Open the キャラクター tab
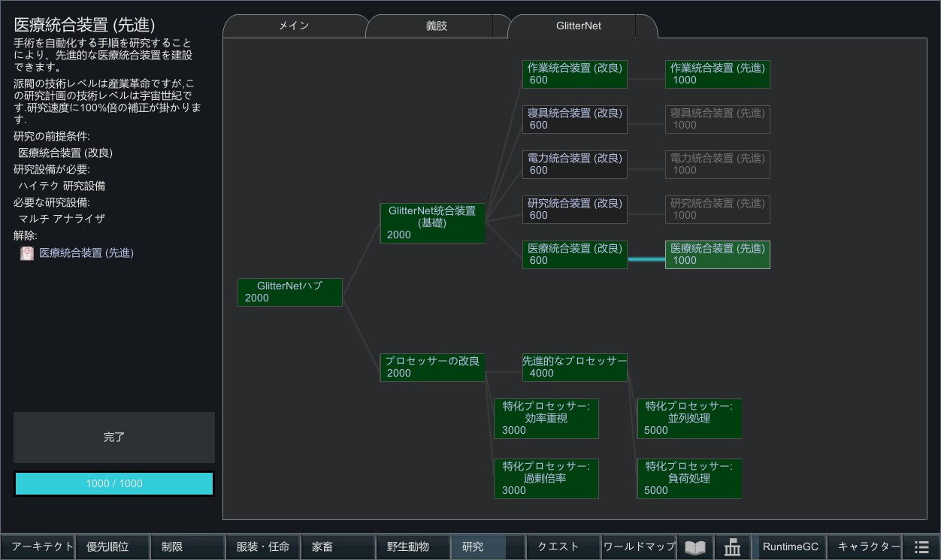Image resolution: width=941 pixels, height=560 pixels. click(865, 547)
